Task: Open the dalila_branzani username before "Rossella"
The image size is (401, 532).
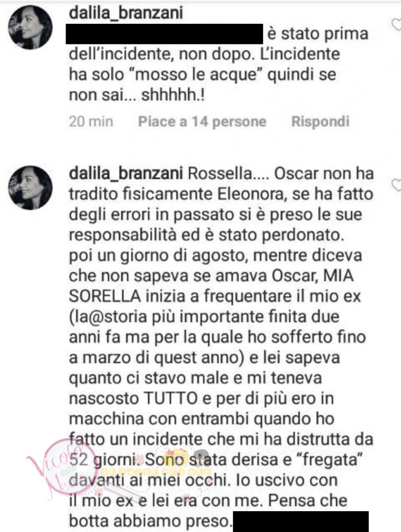Action: [x=126, y=175]
